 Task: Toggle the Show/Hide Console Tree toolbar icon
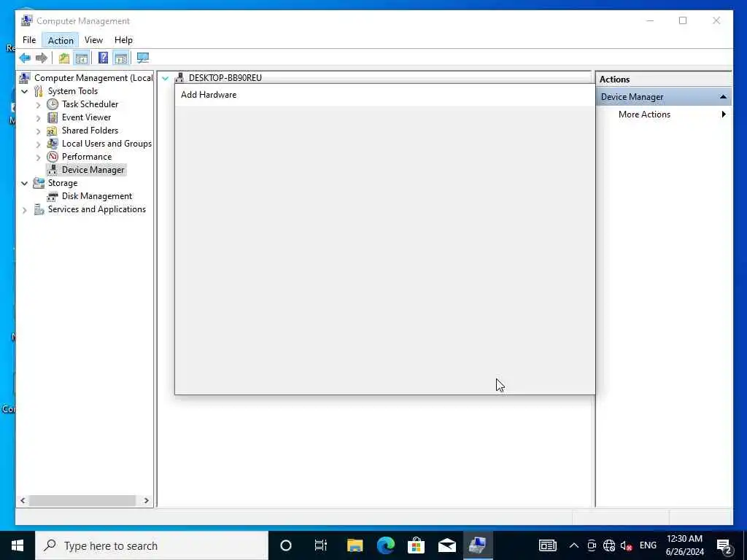point(82,58)
